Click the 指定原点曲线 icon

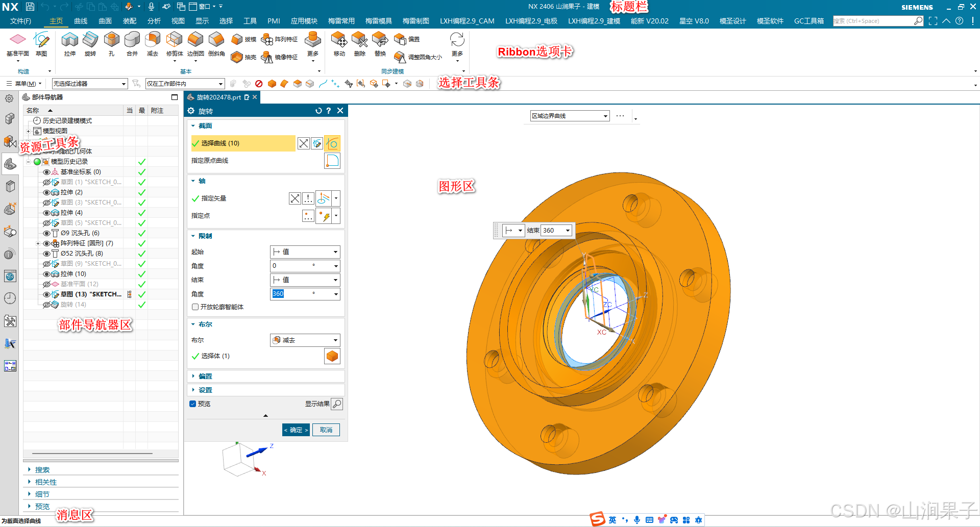click(x=332, y=161)
